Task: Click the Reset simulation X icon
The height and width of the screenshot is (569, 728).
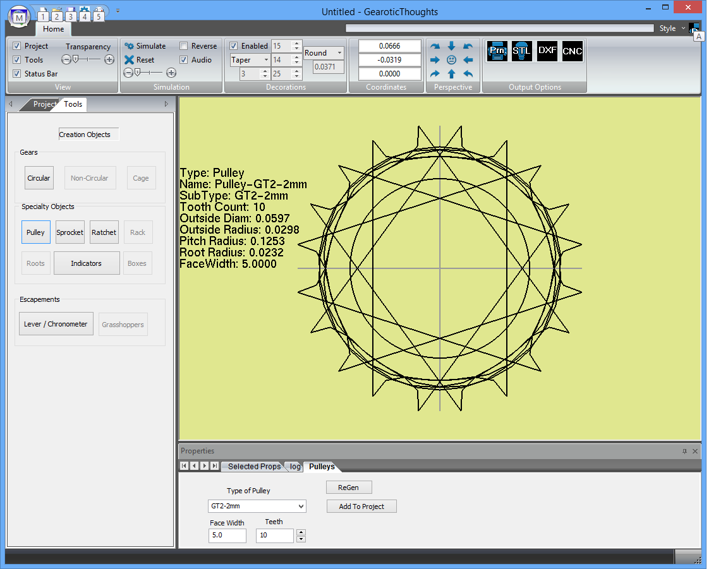Action: pyautogui.click(x=130, y=60)
